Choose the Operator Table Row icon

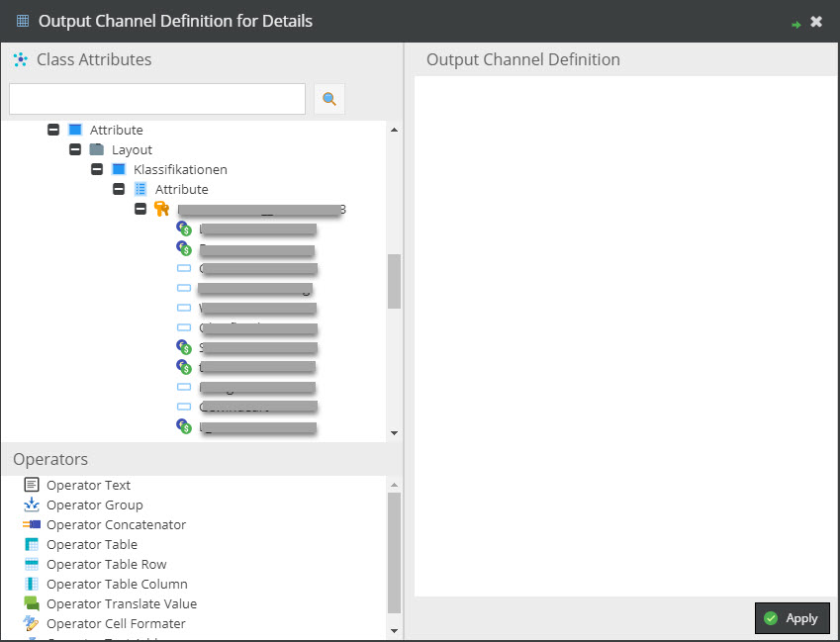32,564
